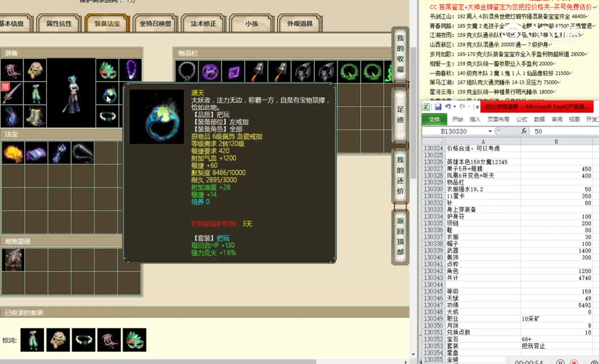Select the second grey gauntlet in inventory
The width and height of the screenshot is (599, 364).
pos(326,71)
